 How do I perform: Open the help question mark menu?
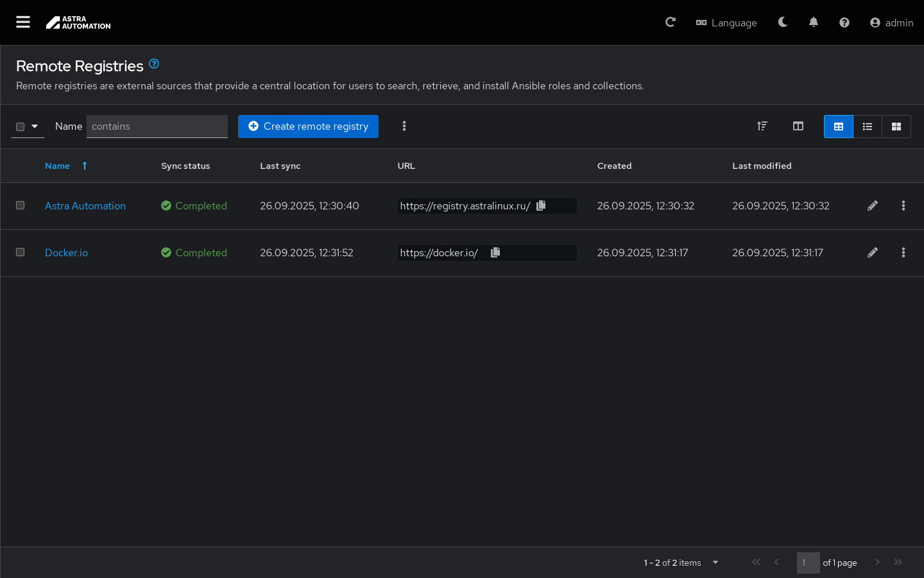coord(844,22)
